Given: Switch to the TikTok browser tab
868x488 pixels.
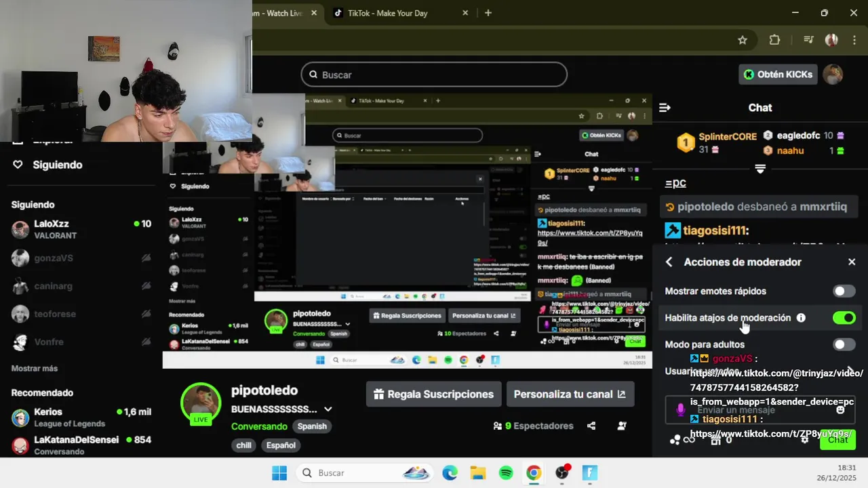Looking at the screenshot, I should tap(400, 13).
